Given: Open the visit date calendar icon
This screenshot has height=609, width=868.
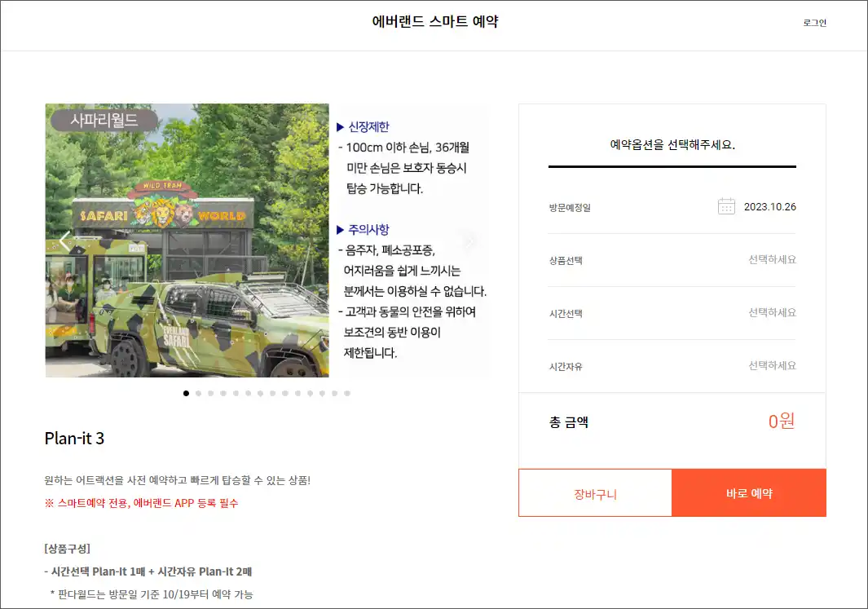Looking at the screenshot, I should pyautogui.click(x=726, y=206).
